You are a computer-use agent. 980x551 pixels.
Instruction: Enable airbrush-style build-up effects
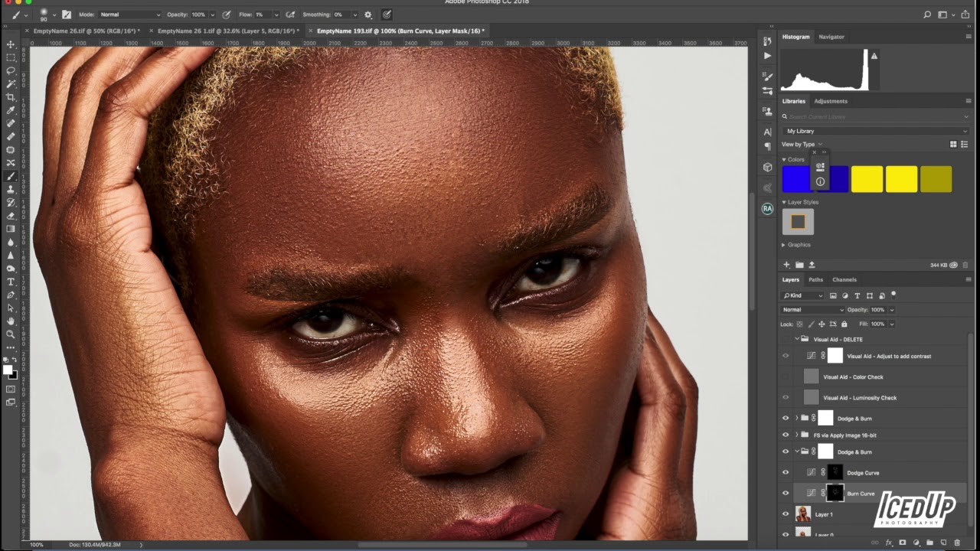point(289,15)
